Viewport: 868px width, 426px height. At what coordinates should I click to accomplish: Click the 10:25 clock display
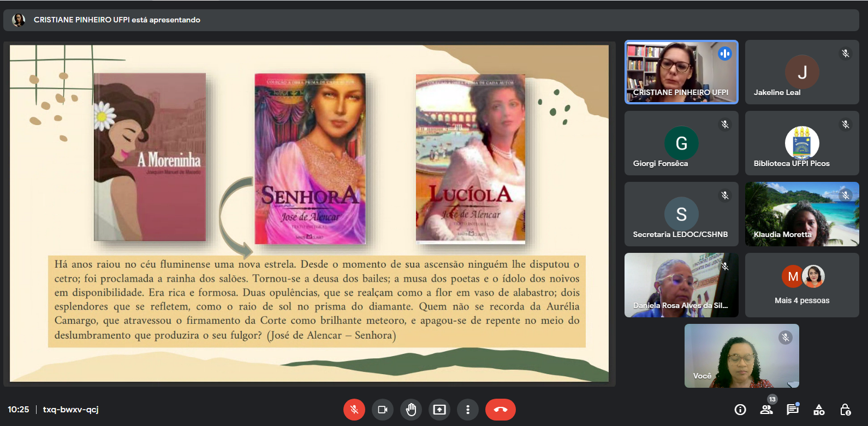[x=19, y=410]
